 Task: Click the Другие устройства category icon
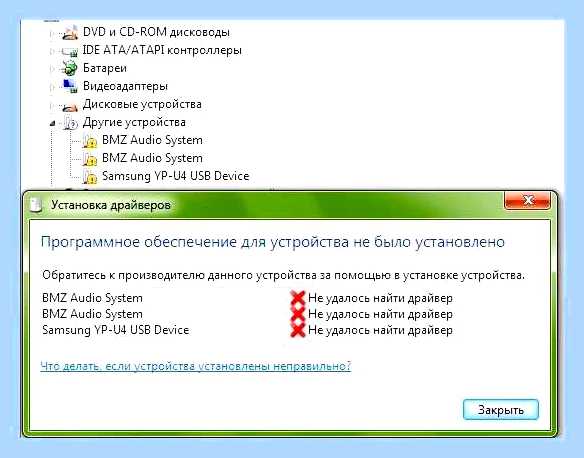pos(70,122)
